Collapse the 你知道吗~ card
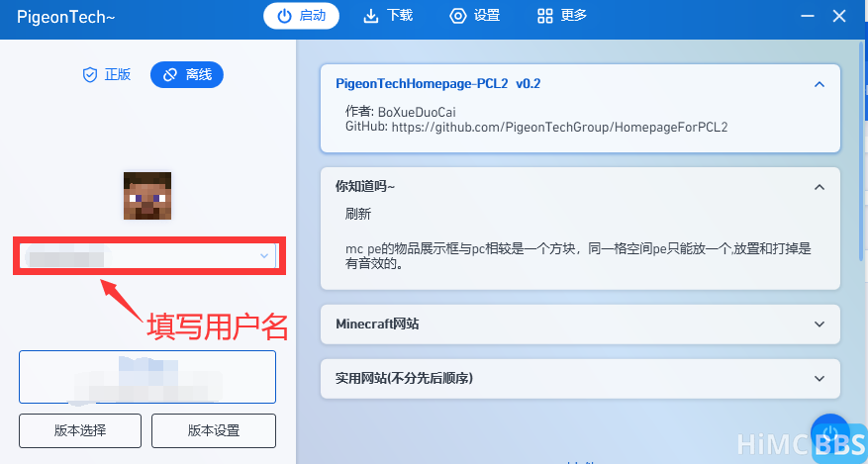This screenshot has width=868, height=464. [820, 187]
